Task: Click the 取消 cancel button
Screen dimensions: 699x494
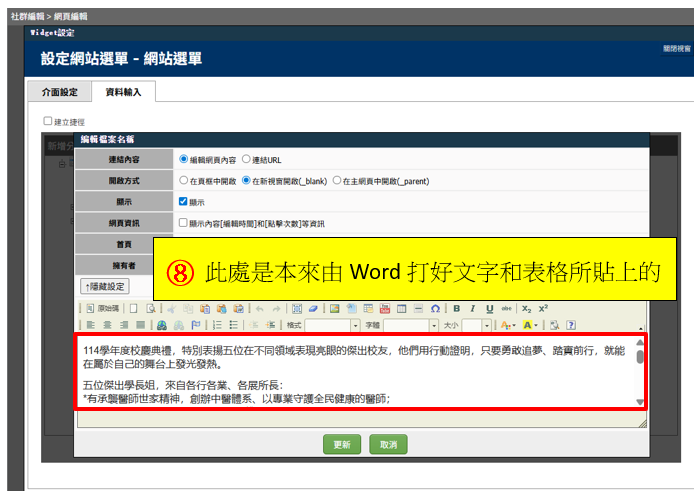Action: tap(389, 444)
